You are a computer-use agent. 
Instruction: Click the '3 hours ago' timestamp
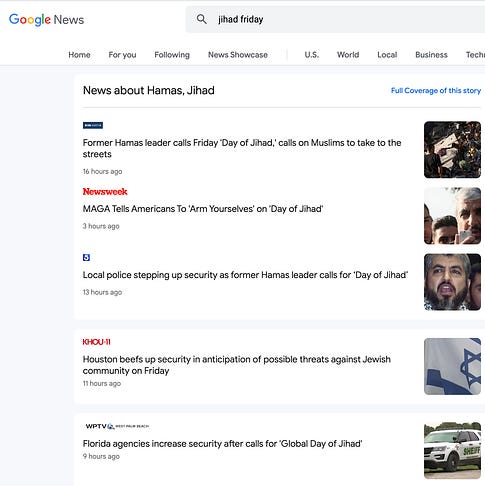click(x=101, y=226)
